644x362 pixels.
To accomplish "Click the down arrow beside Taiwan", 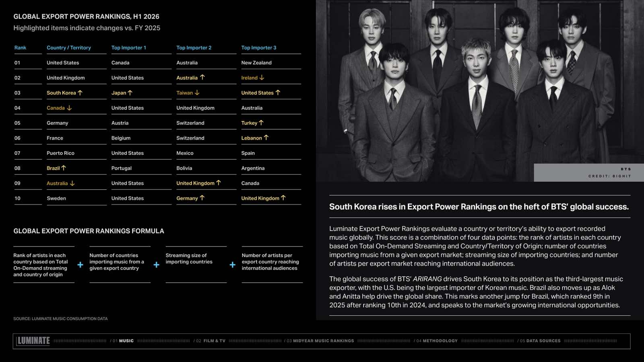I will [x=197, y=93].
